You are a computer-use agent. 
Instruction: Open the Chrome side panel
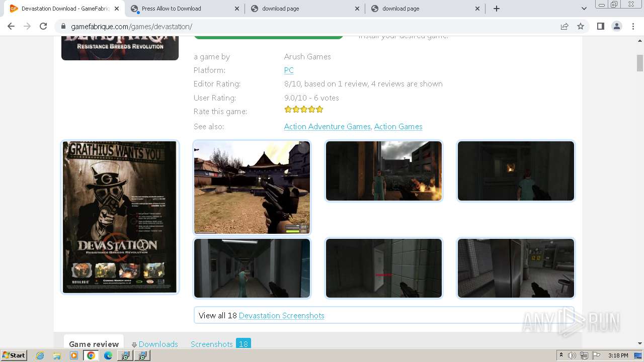[600, 26]
